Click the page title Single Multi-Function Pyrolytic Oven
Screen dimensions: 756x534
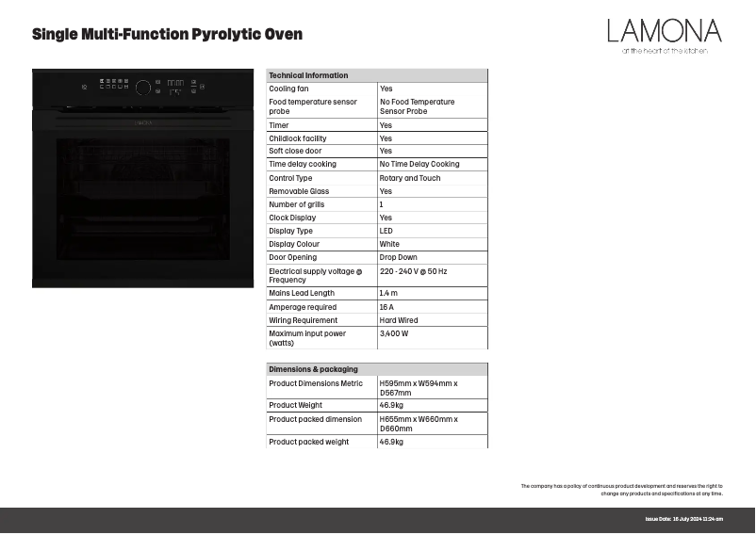(x=167, y=35)
